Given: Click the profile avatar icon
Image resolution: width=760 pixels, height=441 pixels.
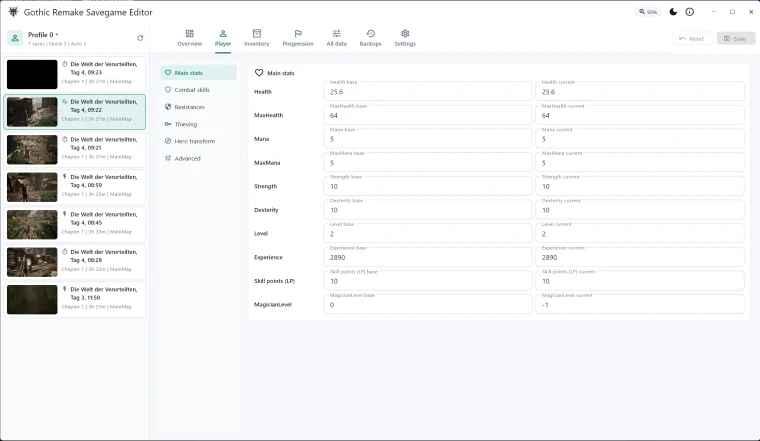Looking at the screenshot, I should (15, 38).
